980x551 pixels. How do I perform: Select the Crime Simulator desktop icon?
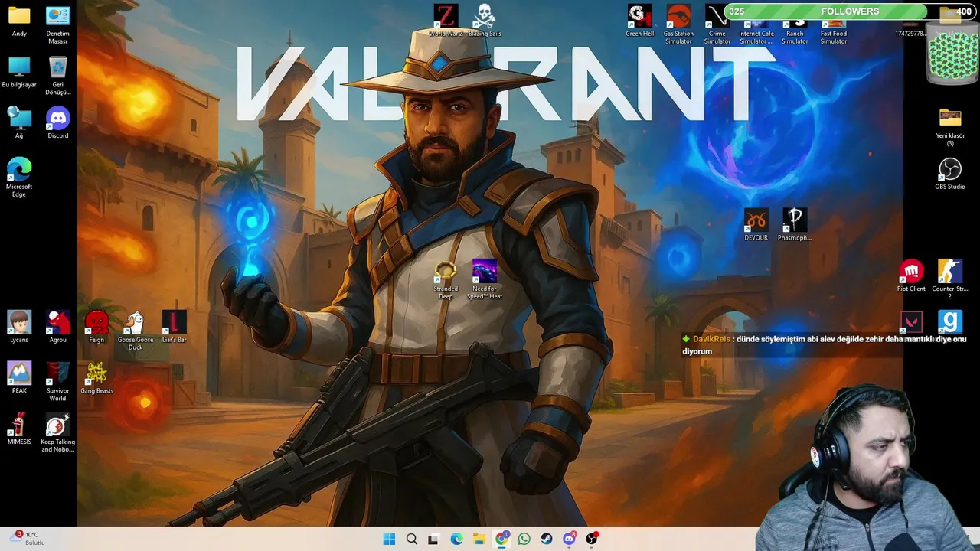pos(717,25)
